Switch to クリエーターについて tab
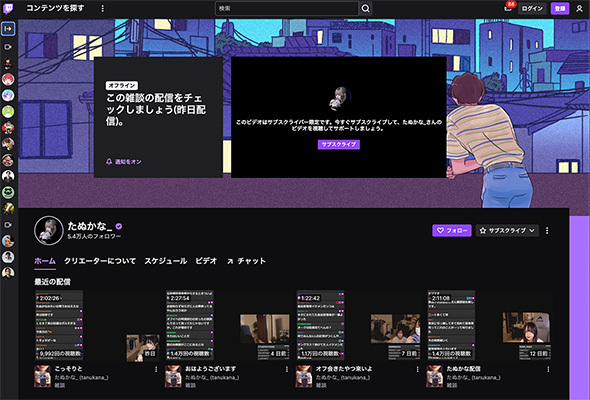 pos(100,261)
